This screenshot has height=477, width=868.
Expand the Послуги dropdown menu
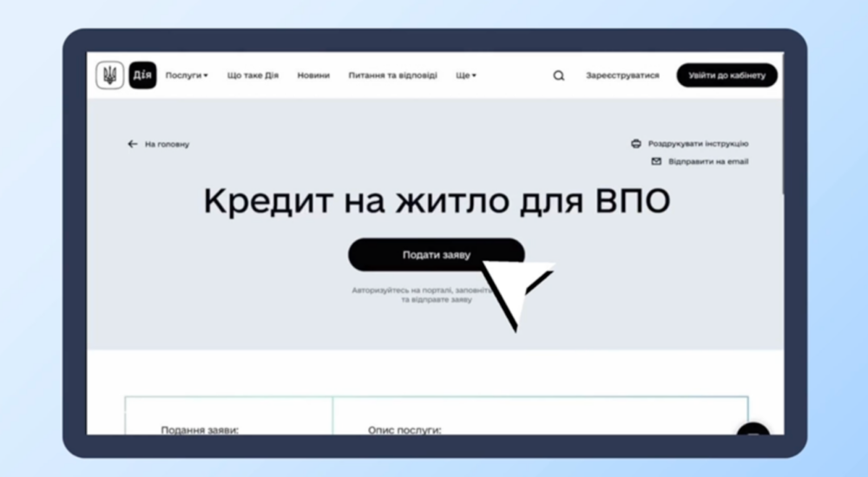click(x=187, y=75)
